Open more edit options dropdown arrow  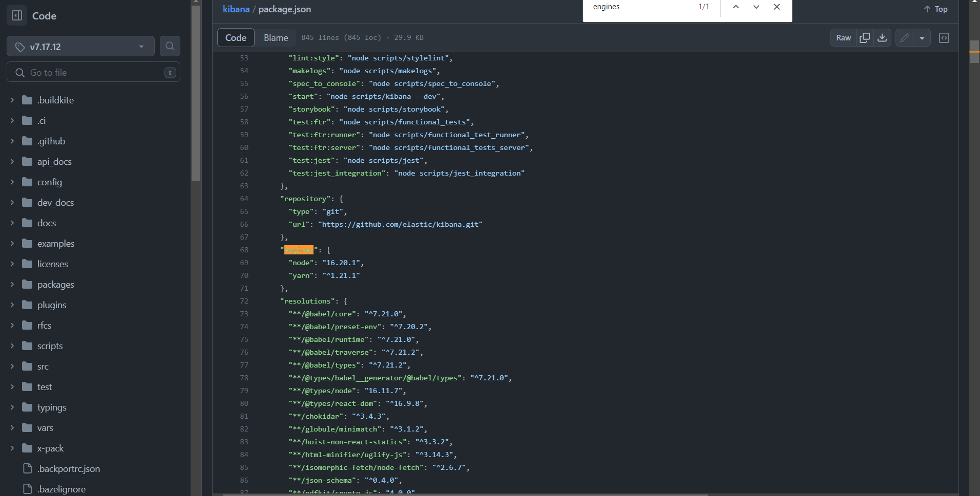coord(923,37)
